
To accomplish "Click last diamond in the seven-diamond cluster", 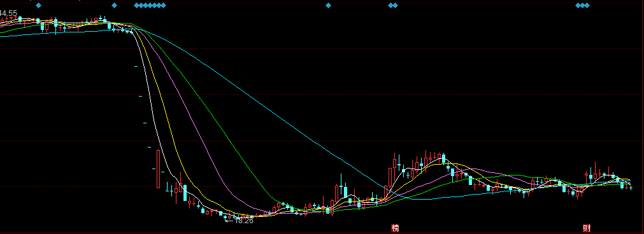I will pyautogui.click(x=164, y=5).
